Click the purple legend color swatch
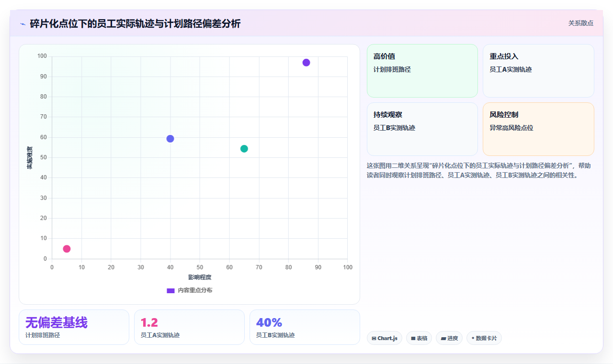The height and width of the screenshot is (364, 613). (x=170, y=290)
